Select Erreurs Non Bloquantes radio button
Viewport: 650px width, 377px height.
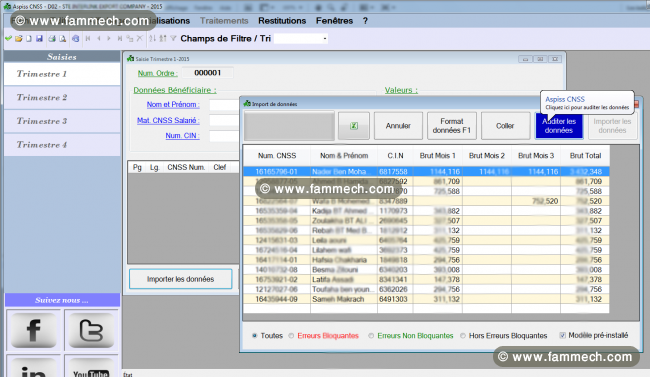(371, 336)
